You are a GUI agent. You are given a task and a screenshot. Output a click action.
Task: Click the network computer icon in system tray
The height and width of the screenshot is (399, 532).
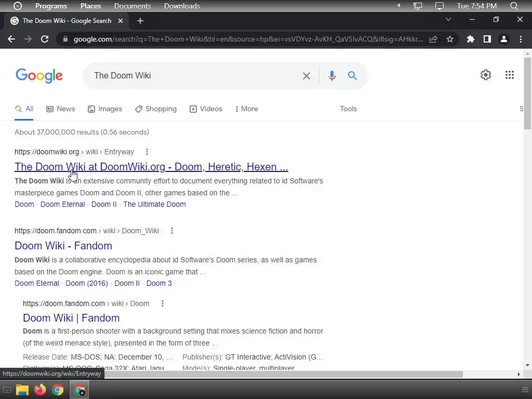(418, 6)
